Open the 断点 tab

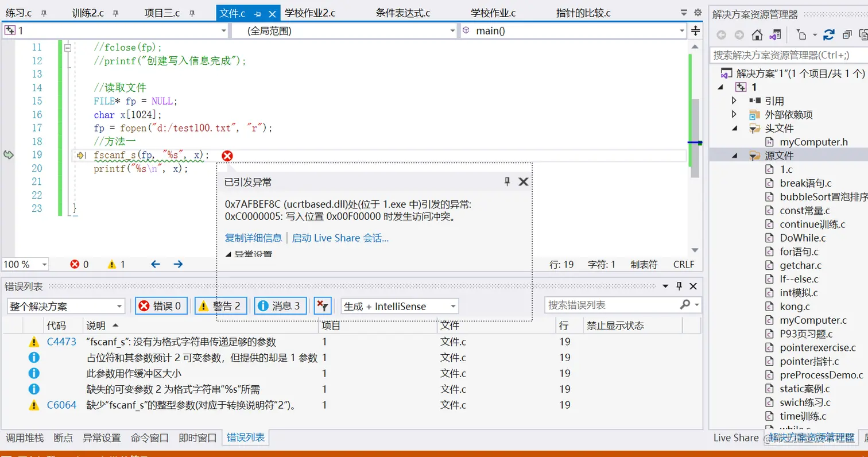click(63, 438)
